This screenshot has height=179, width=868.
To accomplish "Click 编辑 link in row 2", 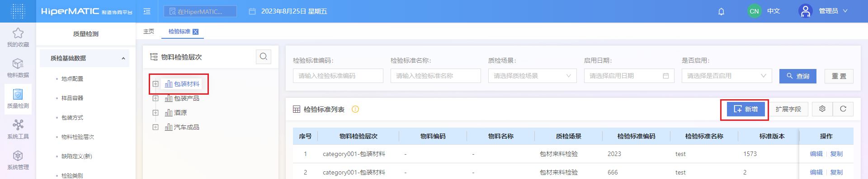I will [816, 172].
